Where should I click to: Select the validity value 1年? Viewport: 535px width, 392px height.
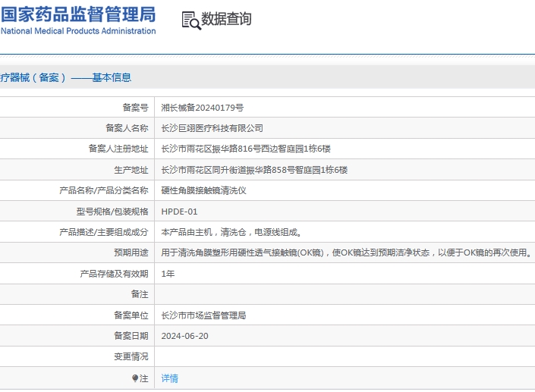click(x=168, y=274)
